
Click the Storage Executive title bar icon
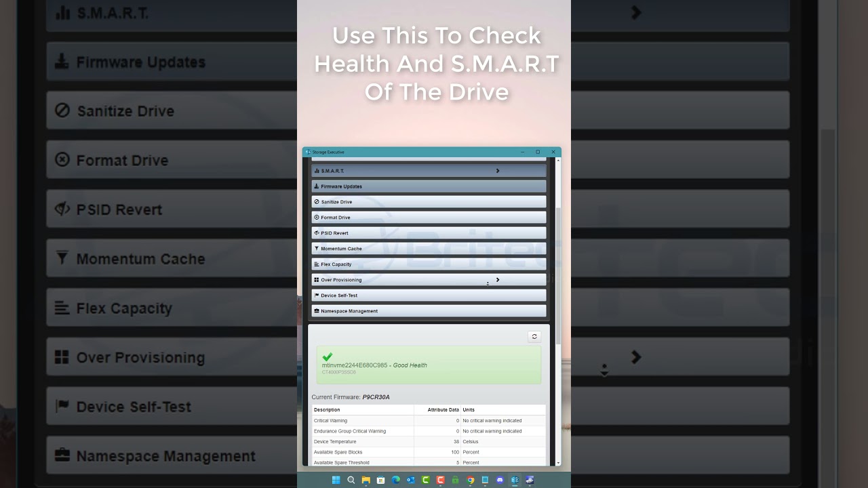[x=308, y=152]
